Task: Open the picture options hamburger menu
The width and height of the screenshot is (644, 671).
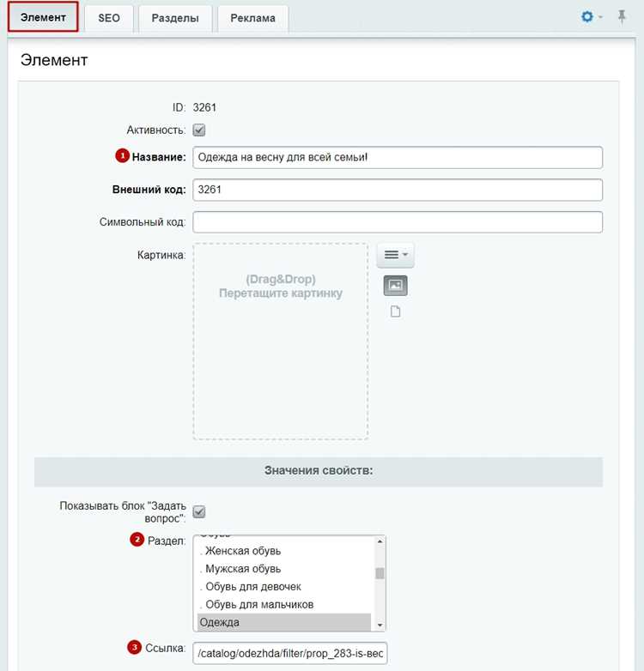Action: [395, 255]
